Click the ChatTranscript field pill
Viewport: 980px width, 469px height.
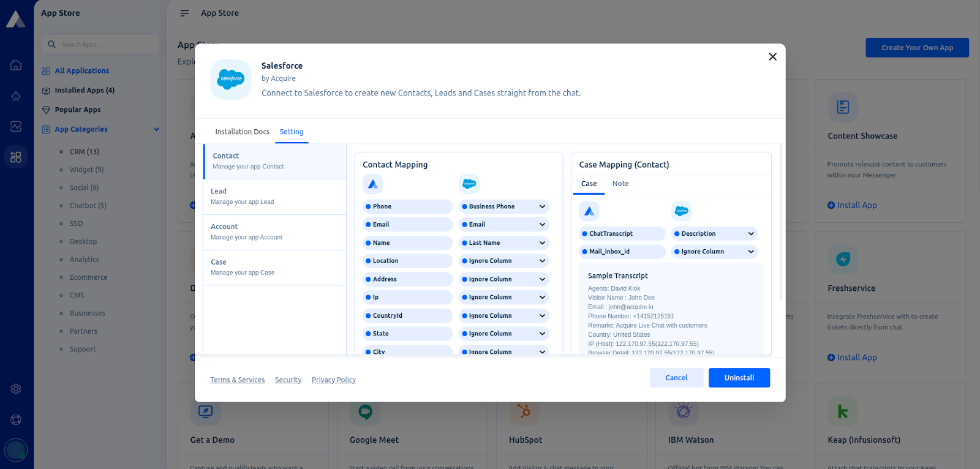click(622, 234)
